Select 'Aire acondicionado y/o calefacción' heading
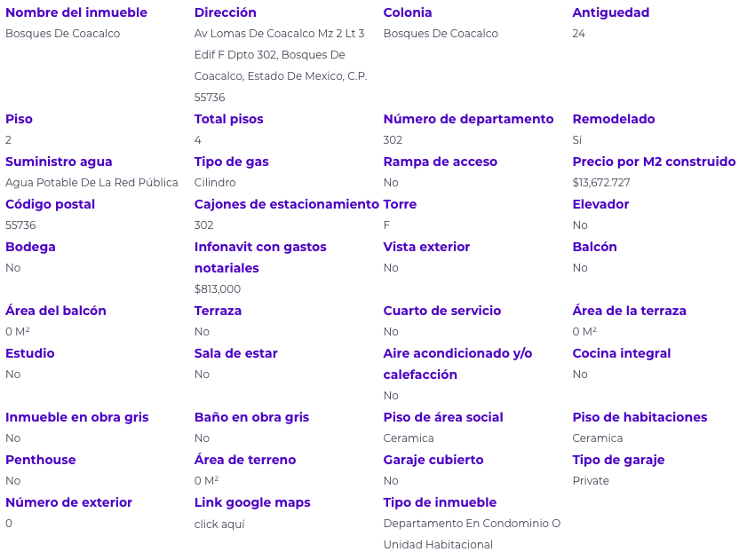 click(457, 364)
